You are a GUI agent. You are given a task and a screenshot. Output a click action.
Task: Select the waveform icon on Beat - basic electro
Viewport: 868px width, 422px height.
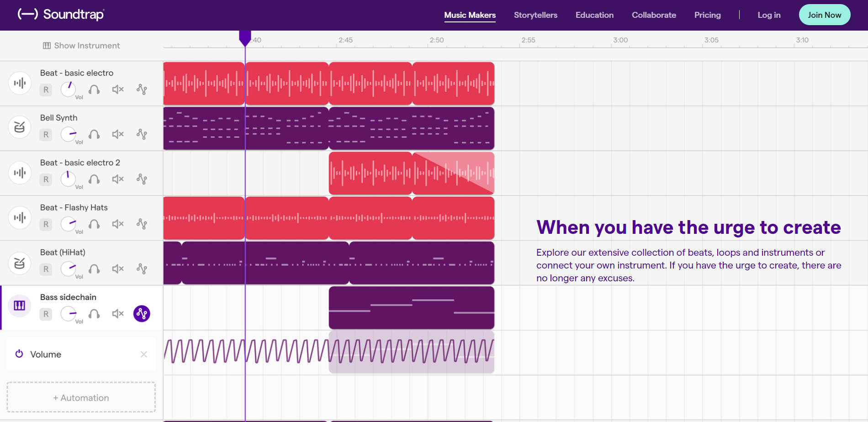[x=19, y=83]
